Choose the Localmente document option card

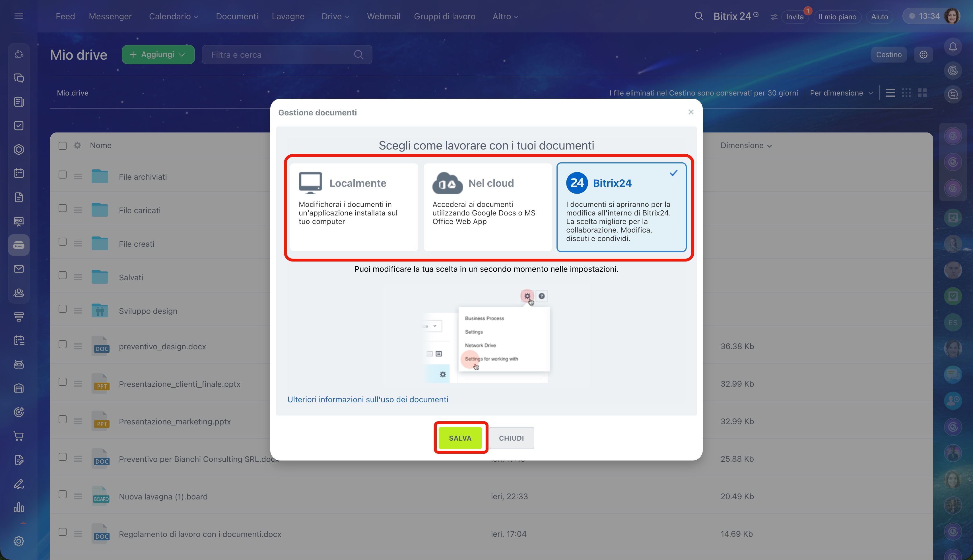tap(354, 207)
